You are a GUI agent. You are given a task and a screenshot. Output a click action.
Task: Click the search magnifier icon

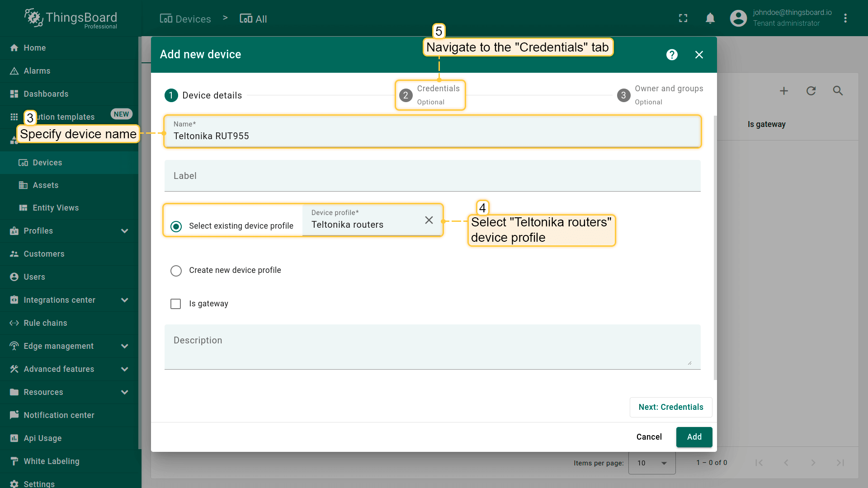(x=838, y=91)
